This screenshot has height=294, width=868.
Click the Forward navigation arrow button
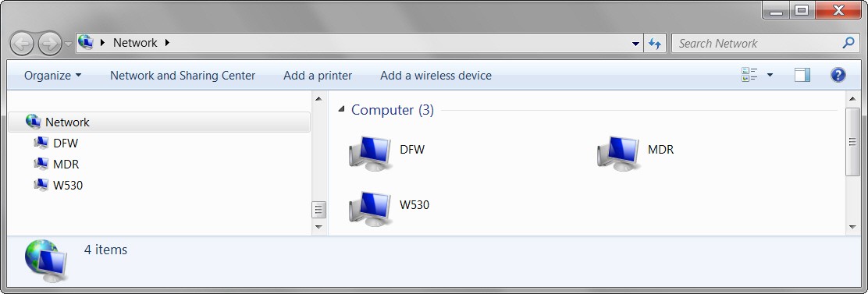pos(49,43)
